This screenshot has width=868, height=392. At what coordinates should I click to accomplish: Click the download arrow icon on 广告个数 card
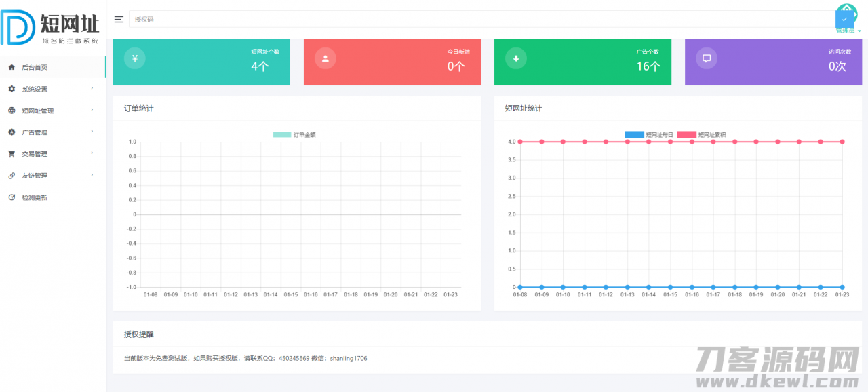pyautogui.click(x=515, y=58)
